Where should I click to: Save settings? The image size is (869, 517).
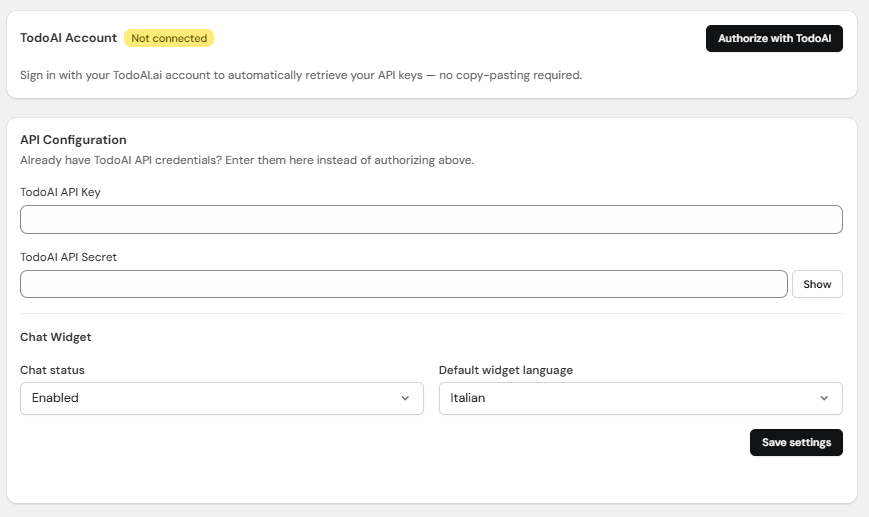point(796,443)
